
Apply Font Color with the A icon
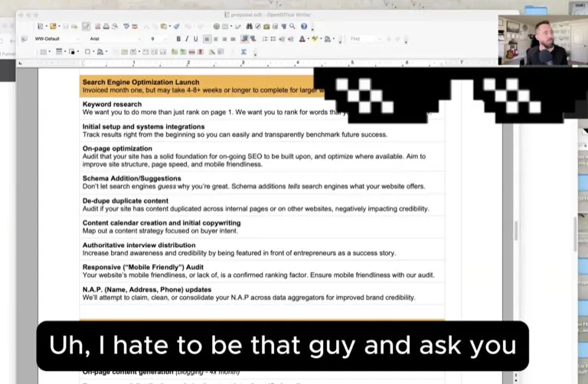click(x=302, y=39)
